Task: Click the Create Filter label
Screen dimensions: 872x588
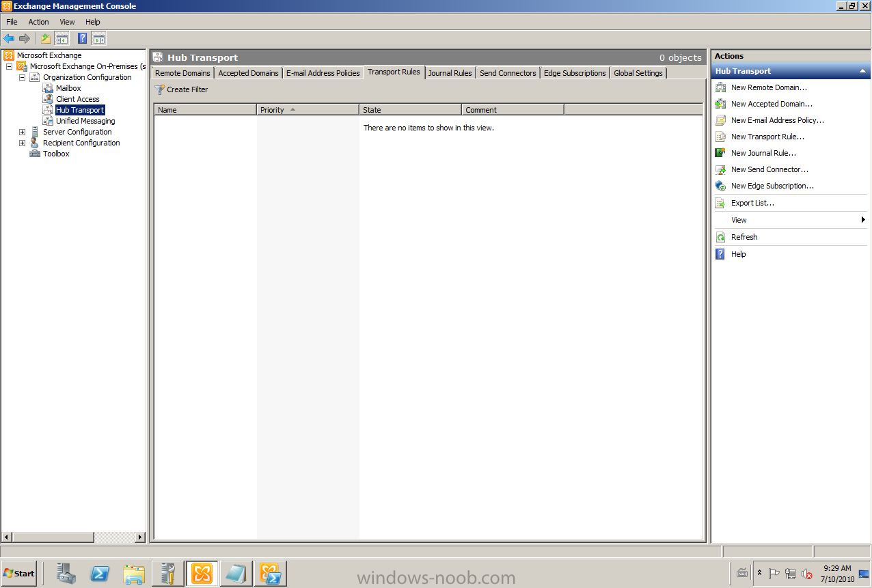Action: coord(187,89)
